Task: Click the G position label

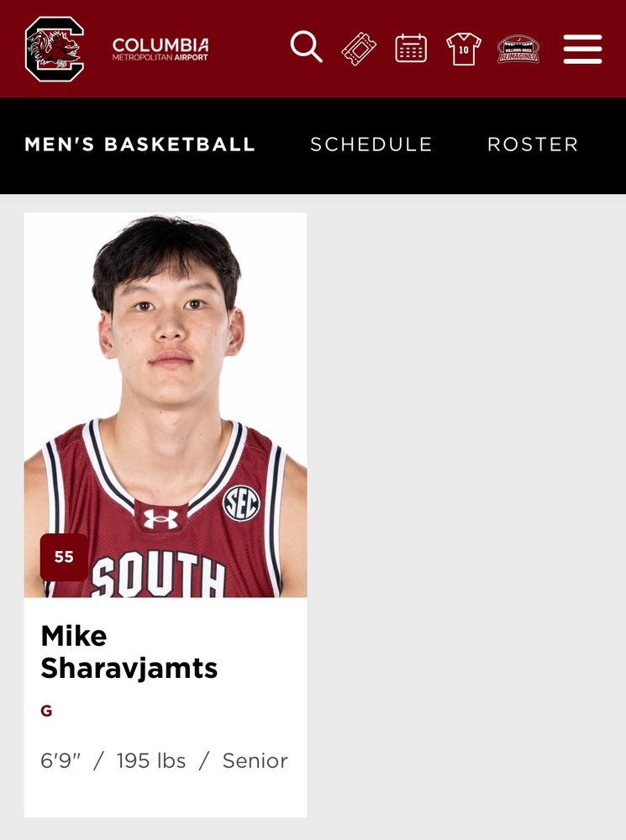Action: click(46, 711)
